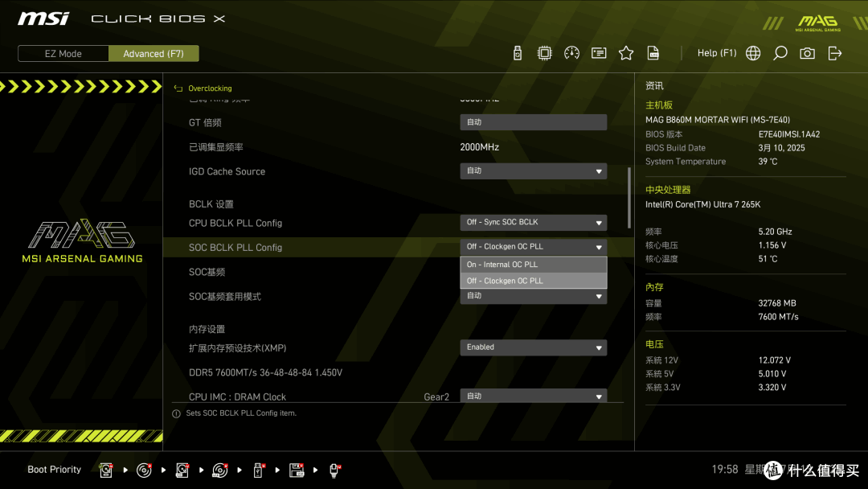Select IGD Cache Source row label
The height and width of the screenshot is (489, 868).
[227, 171]
